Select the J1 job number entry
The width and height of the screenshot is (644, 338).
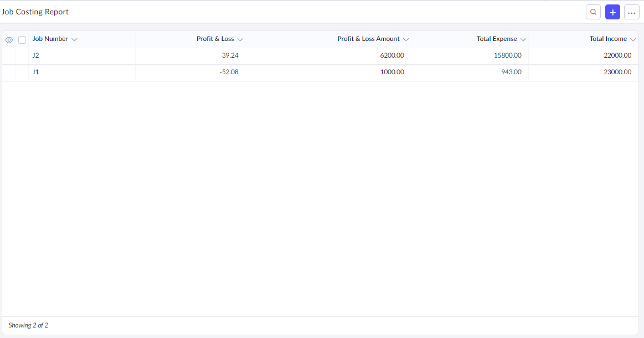click(36, 72)
